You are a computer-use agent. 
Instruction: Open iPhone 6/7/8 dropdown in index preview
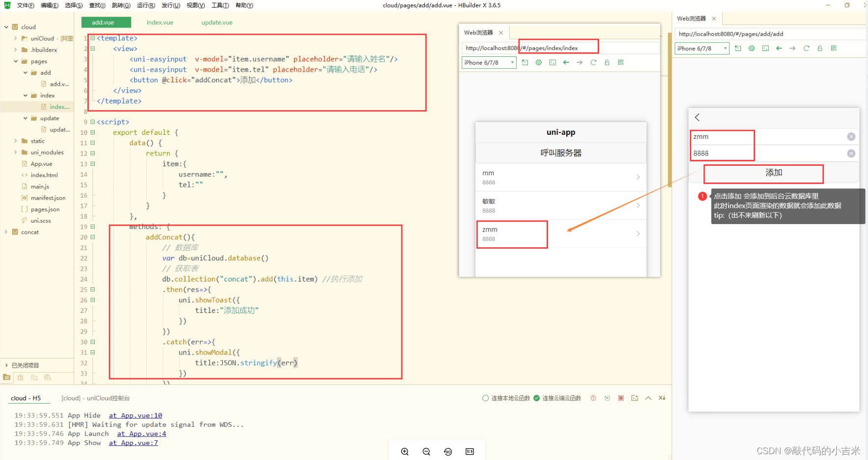(489, 62)
